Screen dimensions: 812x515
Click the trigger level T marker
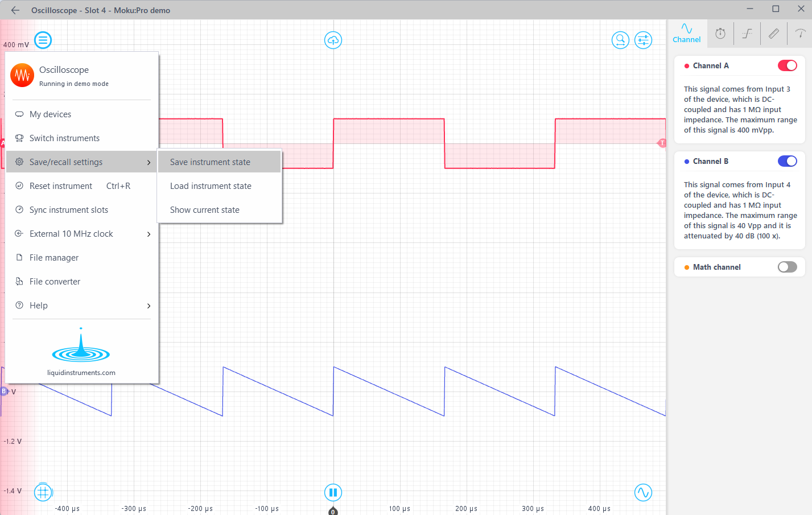click(x=662, y=143)
